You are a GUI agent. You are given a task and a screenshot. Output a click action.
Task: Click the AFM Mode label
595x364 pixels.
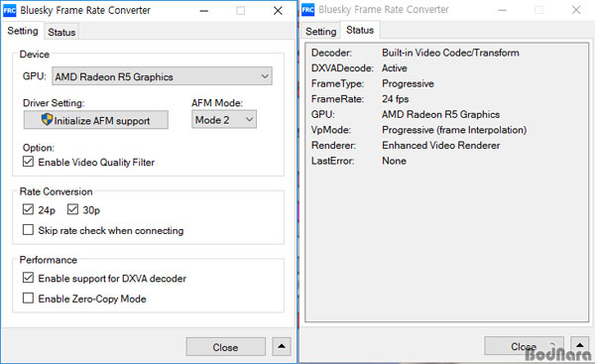(217, 103)
